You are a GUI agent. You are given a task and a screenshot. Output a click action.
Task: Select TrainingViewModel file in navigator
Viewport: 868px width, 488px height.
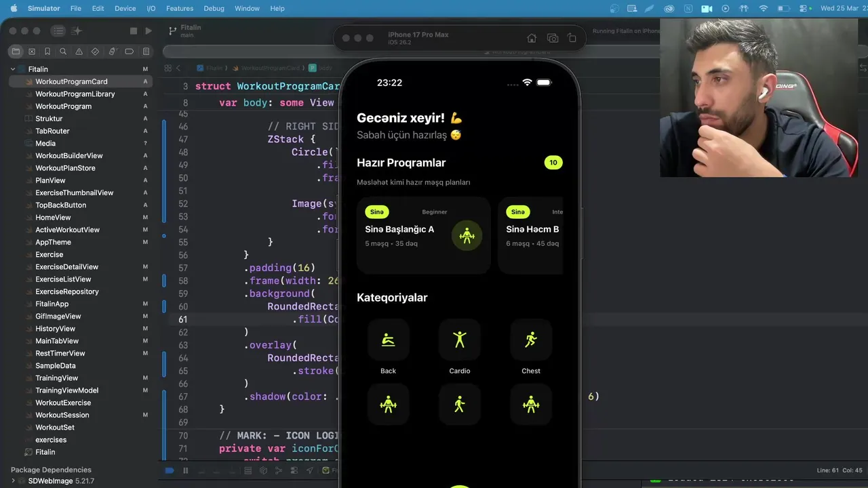point(80,390)
